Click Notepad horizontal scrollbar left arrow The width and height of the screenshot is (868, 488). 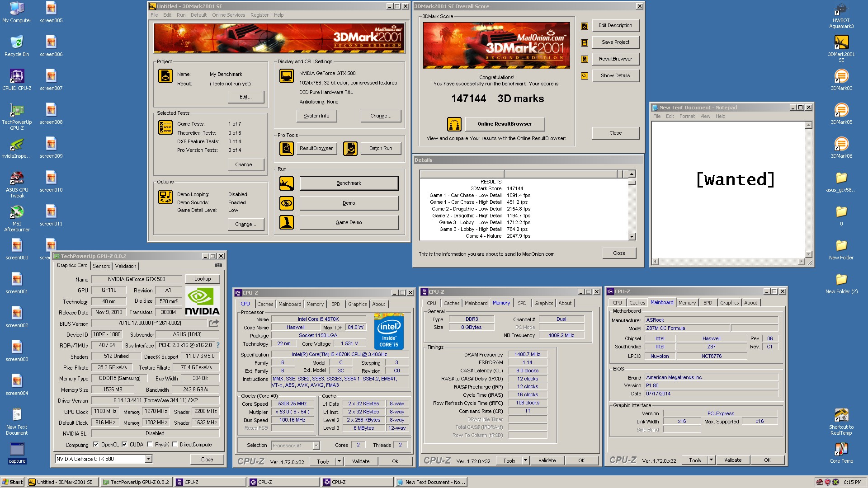click(656, 261)
